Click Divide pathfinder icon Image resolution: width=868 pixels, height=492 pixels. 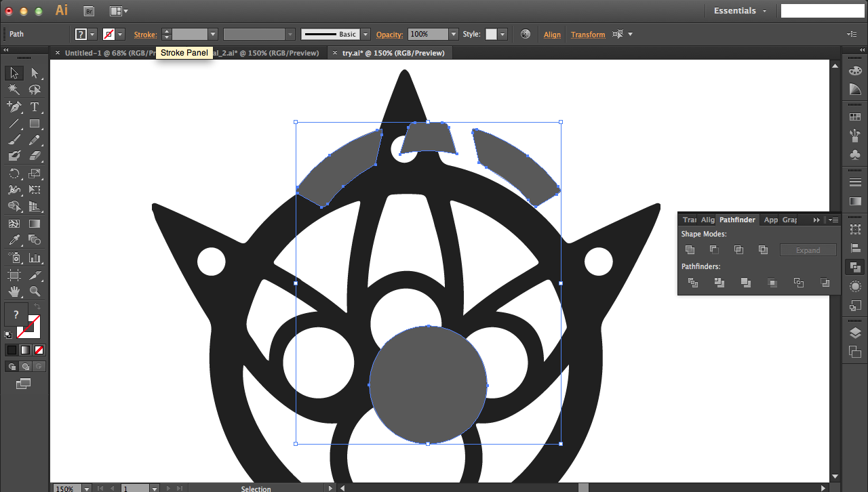coord(693,283)
